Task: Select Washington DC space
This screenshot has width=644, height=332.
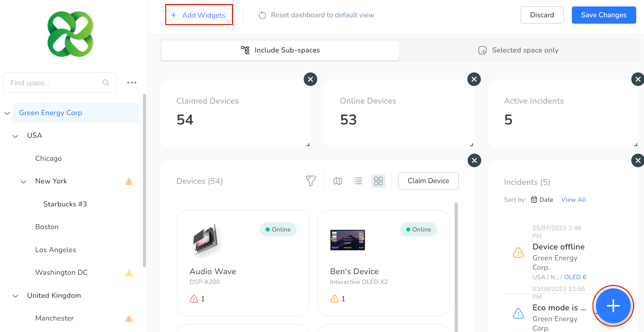Action: coord(61,272)
